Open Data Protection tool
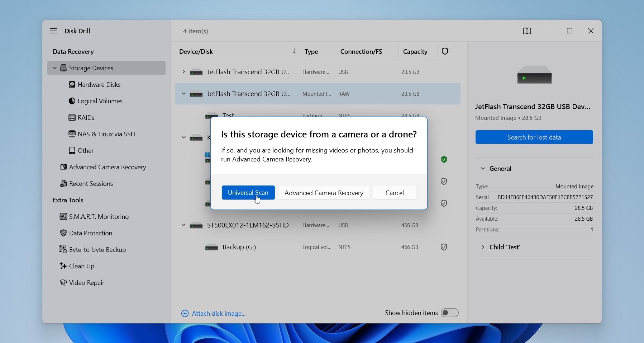Screen dimensions: 644x343 86,233
